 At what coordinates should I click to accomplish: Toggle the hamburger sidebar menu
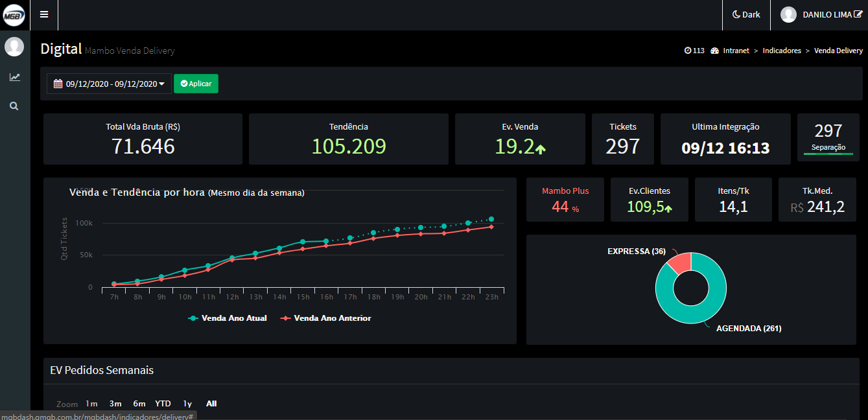(44, 14)
